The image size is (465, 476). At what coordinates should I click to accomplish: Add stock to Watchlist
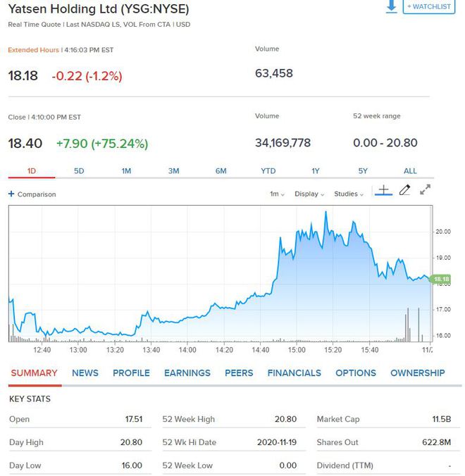[429, 6]
